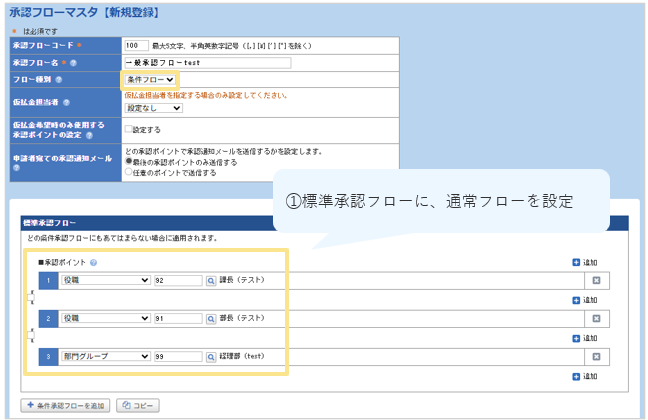
Task: Click 追加 between points 1 and 2
Action: [x=585, y=300]
